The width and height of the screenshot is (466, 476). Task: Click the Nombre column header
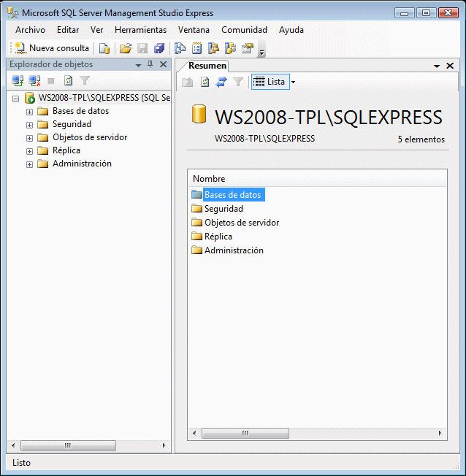[x=317, y=179]
